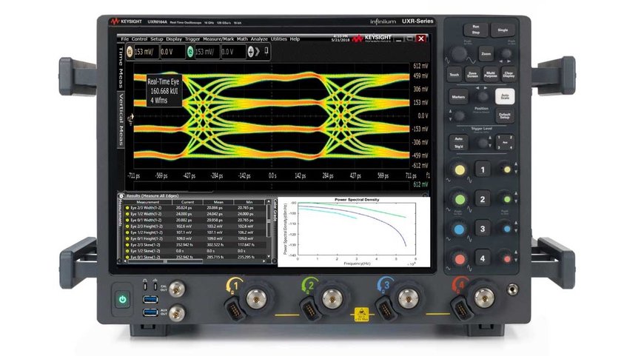The height and width of the screenshot is (356, 644).
Task: Open the Time Meas side tab
Action: tap(121, 67)
